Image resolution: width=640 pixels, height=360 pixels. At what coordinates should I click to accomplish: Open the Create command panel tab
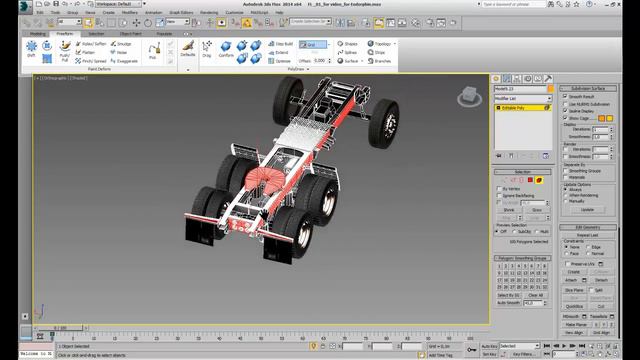coord(496,79)
